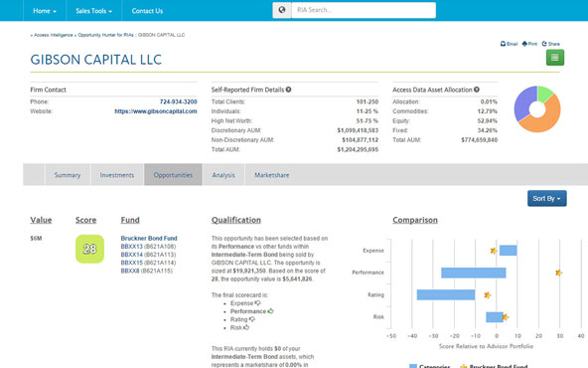Switch to the Investments tab
Image resolution: width=588 pixels, height=368 pixels.
pos(117,175)
